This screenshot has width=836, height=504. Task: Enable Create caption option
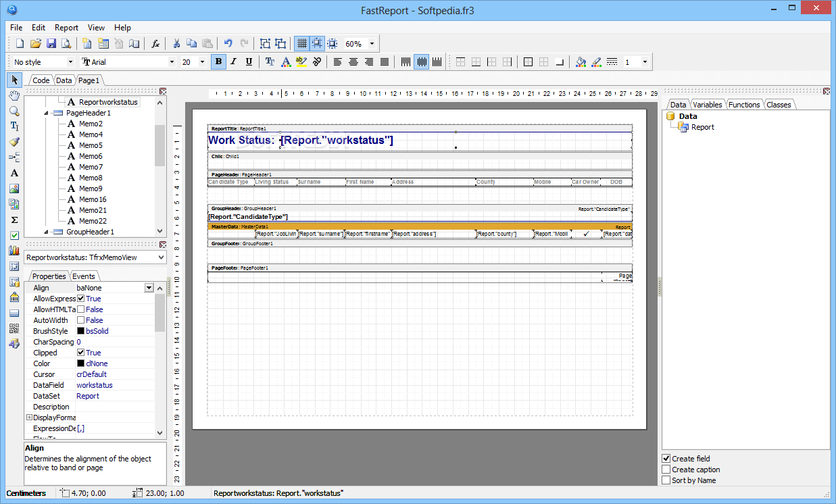click(666, 470)
